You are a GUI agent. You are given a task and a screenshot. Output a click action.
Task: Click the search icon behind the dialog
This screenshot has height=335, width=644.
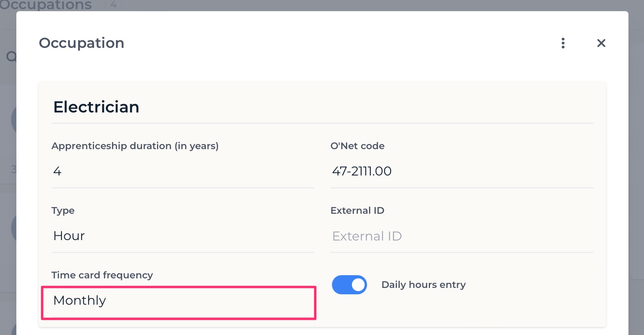point(11,57)
